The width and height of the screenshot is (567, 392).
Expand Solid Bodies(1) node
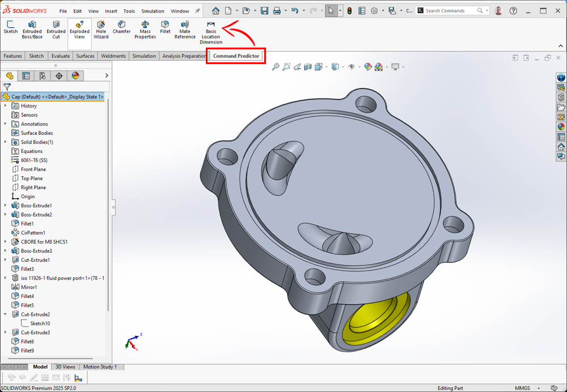pyautogui.click(x=6, y=142)
